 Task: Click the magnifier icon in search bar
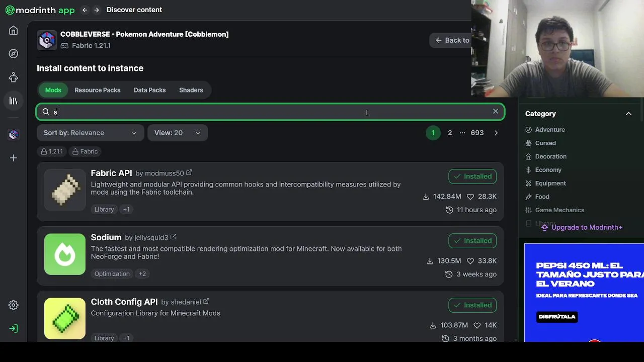(46, 112)
